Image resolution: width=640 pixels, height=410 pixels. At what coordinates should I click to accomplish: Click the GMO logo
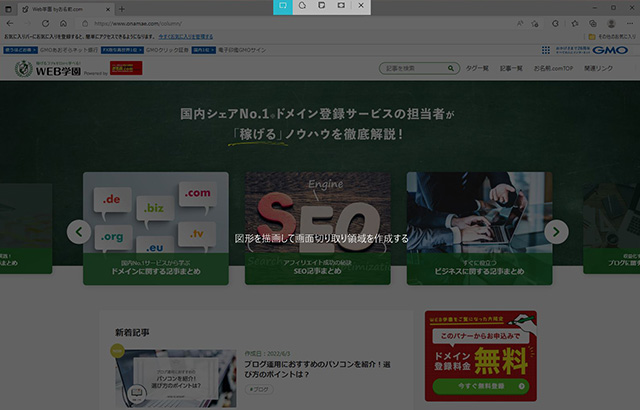click(x=610, y=50)
